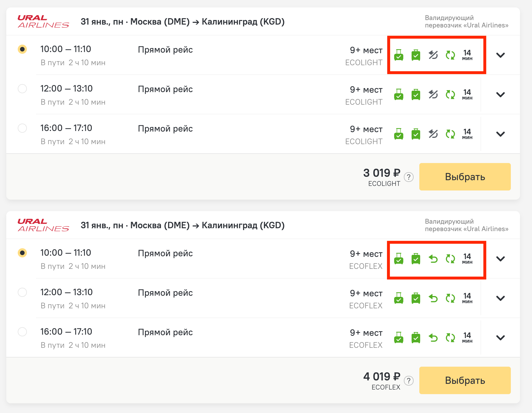Click the question mark next to 3 019 ₽
Viewport: 532px width, 413px height.
coord(409,177)
